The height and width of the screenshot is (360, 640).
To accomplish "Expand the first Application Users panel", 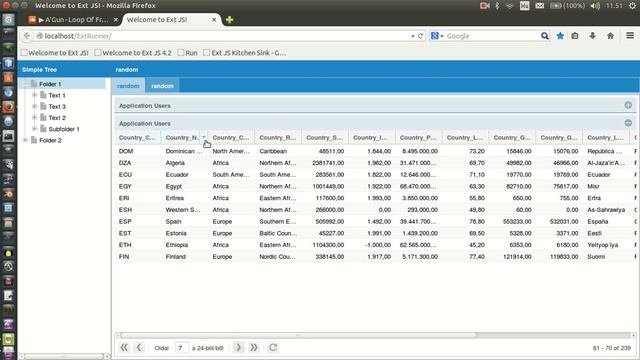I will pos(628,105).
